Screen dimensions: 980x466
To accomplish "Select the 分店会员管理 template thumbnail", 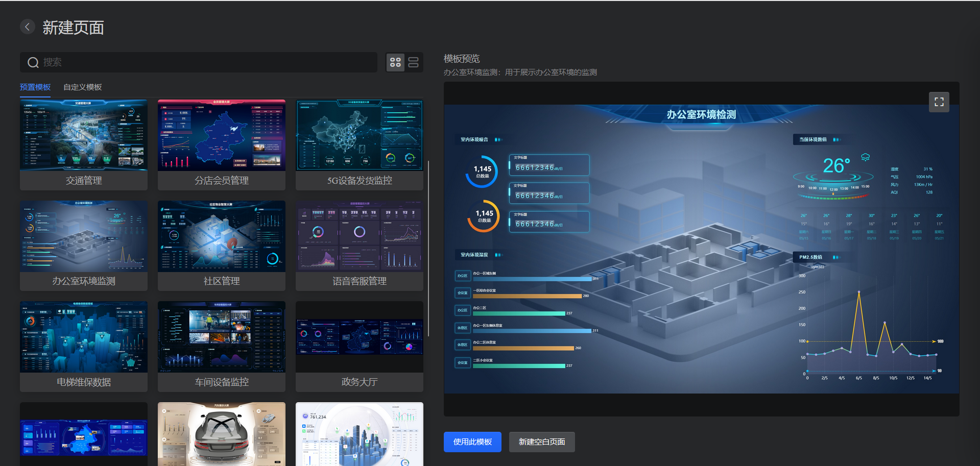I will click(221, 135).
